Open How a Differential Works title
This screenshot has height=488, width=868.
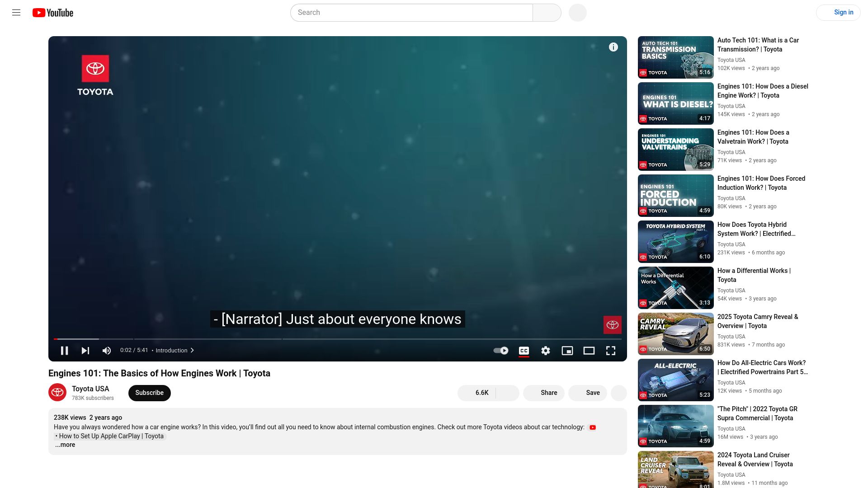pos(754,275)
